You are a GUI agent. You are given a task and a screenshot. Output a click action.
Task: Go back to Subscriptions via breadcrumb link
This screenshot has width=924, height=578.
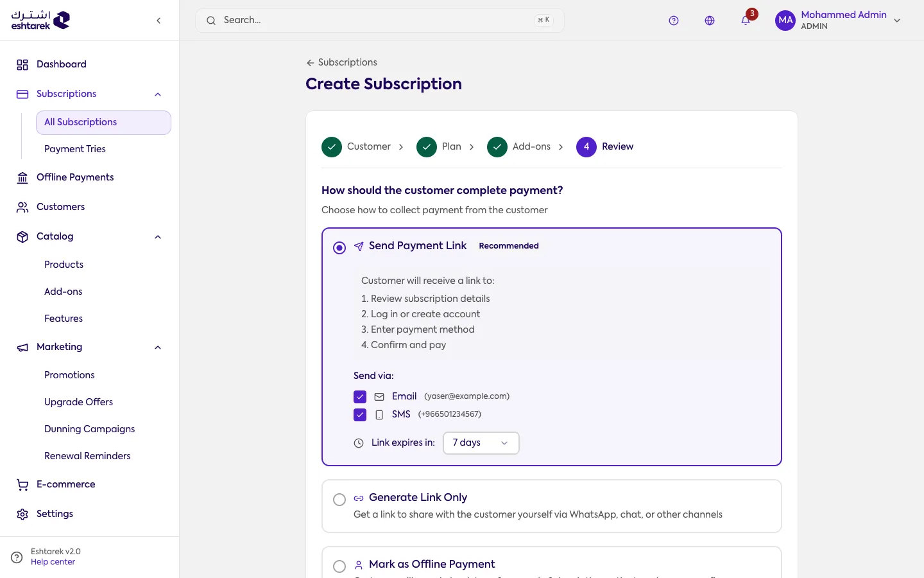[341, 62]
